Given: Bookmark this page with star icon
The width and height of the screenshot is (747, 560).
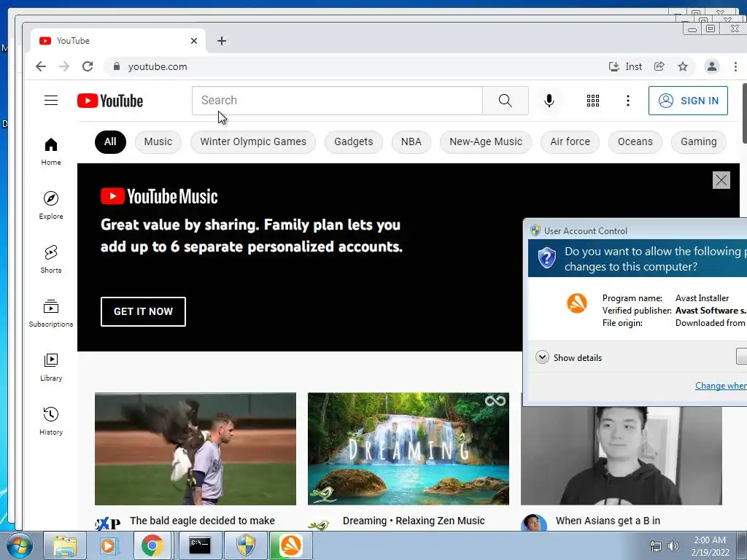Looking at the screenshot, I should [683, 66].
